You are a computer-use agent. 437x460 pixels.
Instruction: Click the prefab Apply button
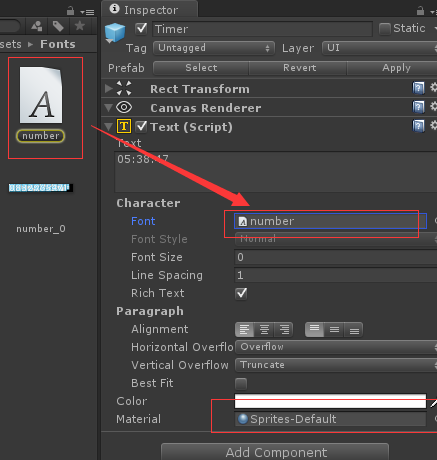(x=396, y=68)
